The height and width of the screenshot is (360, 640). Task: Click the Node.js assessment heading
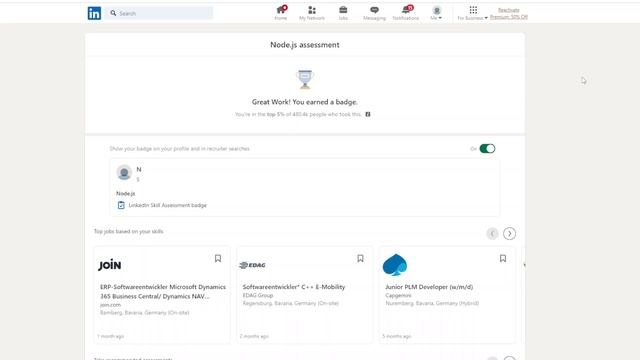click(305, 45)
